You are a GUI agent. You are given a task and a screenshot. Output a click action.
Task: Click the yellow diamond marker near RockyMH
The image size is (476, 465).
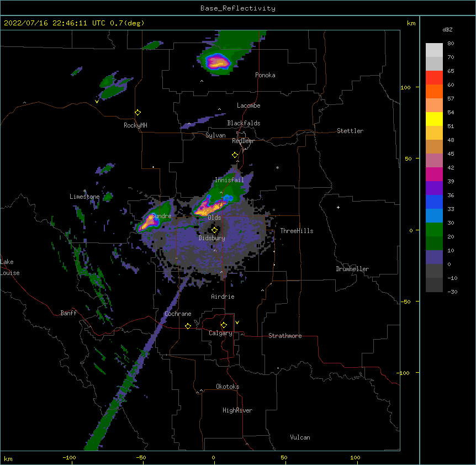(x=137, y=113)
